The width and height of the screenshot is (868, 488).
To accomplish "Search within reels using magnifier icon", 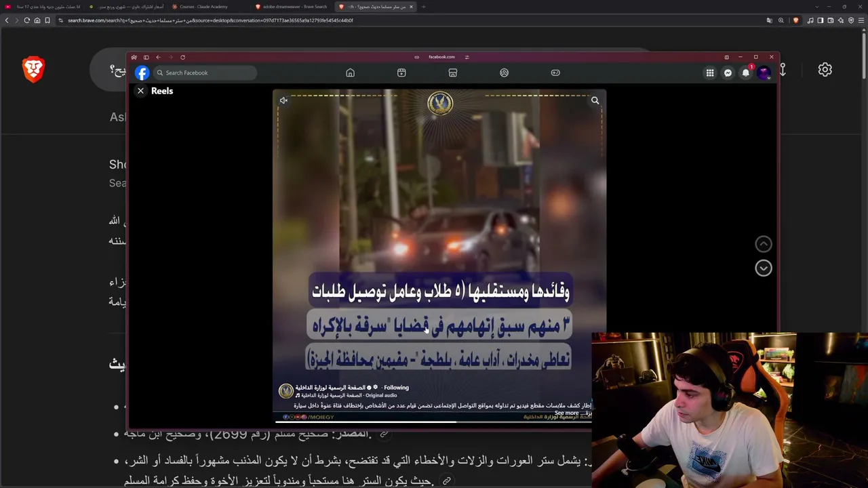I will click(x=595, y=101).
